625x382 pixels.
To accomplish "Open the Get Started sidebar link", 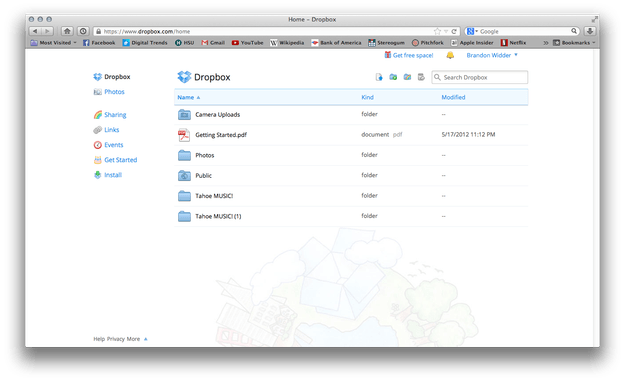I will [121, 160].
